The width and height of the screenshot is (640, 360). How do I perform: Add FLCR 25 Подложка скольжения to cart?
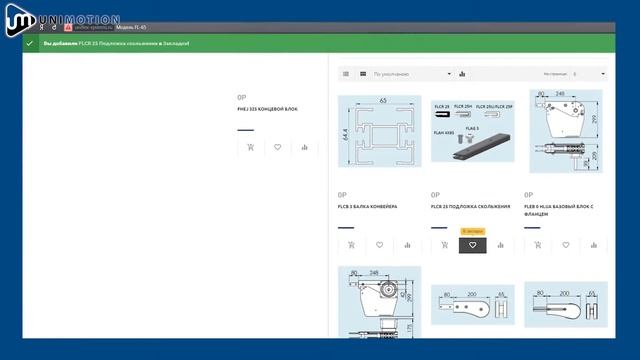point(444,245)
